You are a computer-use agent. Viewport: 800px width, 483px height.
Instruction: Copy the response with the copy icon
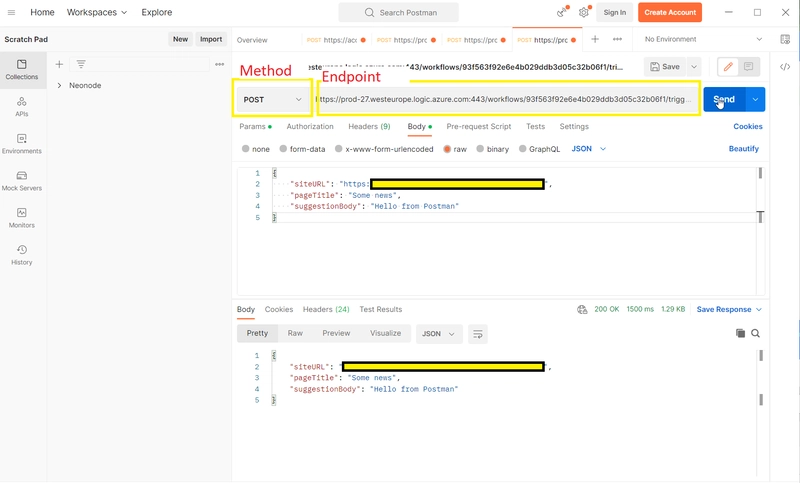point(740,334)
